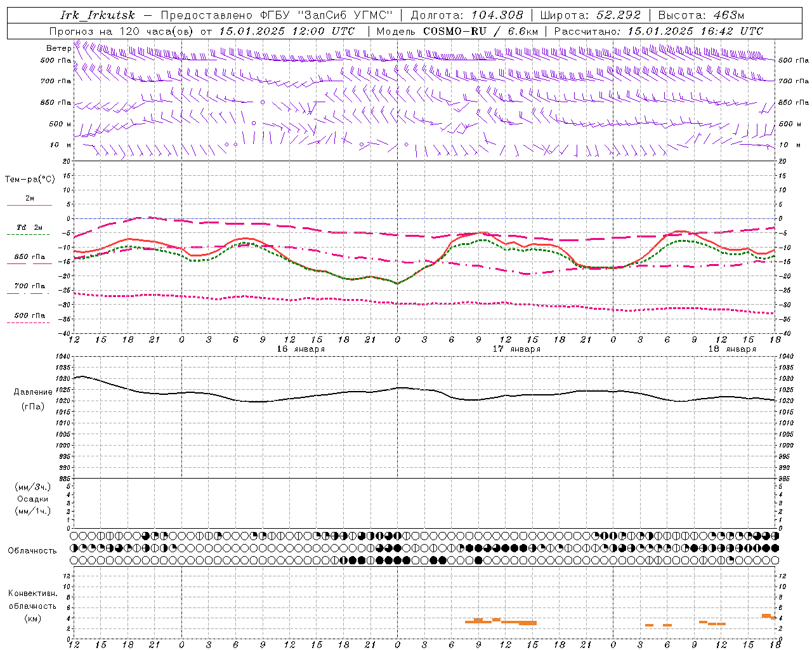
Task: Click the 18 января date label
Action: coord(732,349)
